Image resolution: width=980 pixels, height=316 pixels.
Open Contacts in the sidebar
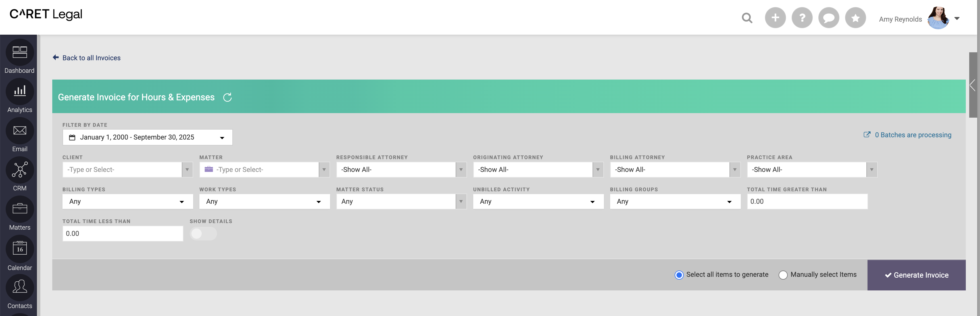click(x=19, y=292)
